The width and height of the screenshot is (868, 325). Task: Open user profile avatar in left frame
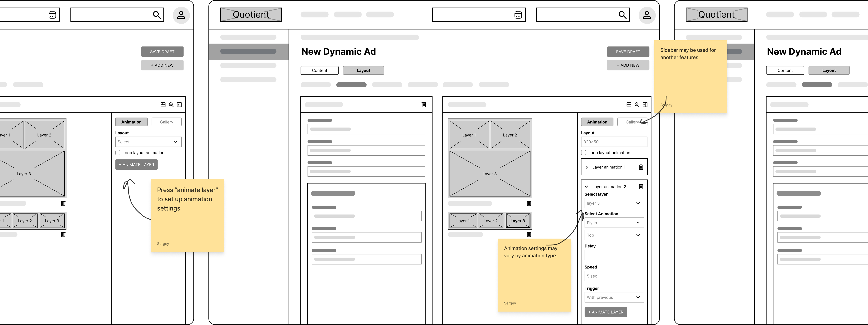[181, 15]
